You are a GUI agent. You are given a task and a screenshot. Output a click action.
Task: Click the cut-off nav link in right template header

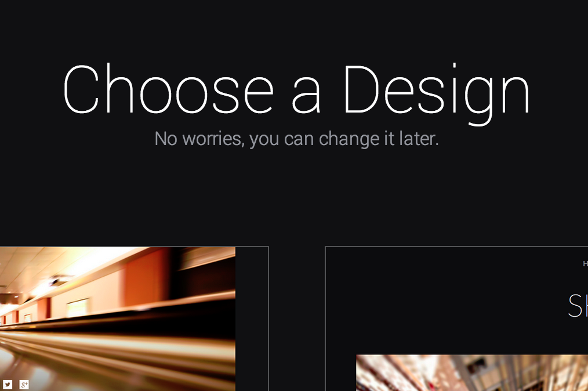585,264
